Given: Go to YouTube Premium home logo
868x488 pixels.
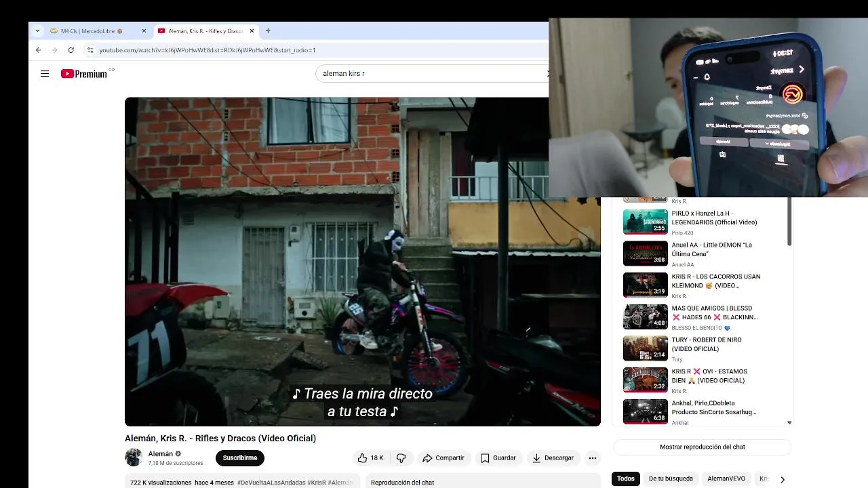Looking at the screenshot, I should click(84, 74).
